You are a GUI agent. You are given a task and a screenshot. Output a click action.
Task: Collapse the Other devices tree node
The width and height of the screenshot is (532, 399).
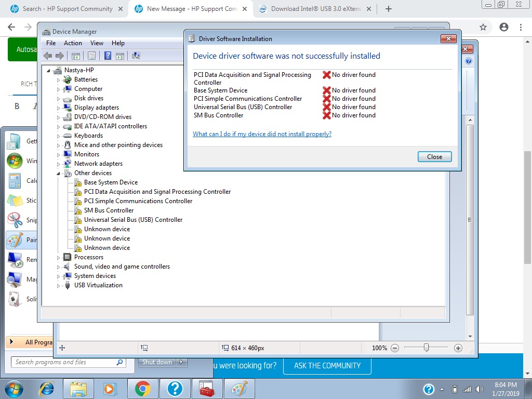[59, 172]
